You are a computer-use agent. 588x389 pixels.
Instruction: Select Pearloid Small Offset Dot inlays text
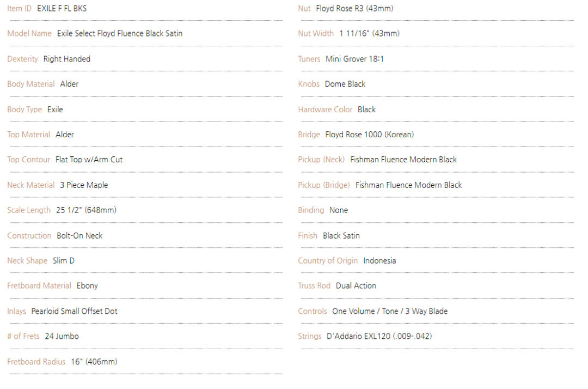[74, 311]
